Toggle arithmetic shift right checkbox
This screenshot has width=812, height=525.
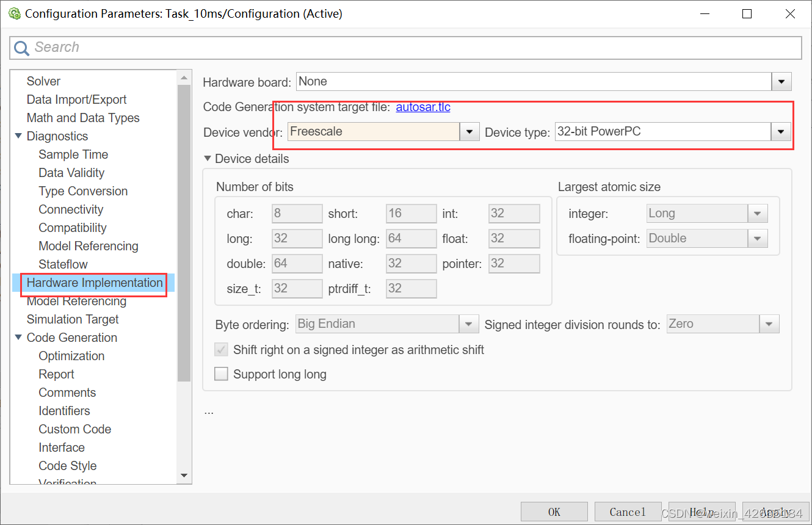pos(221,350)
